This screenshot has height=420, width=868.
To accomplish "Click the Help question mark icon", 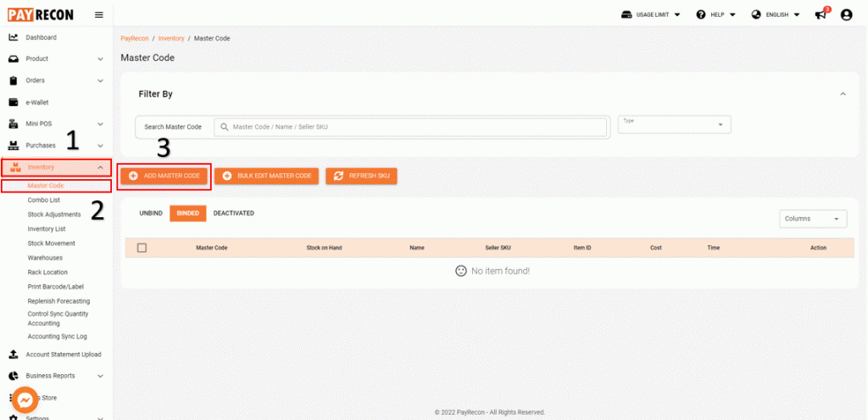I will pos(701,15).
